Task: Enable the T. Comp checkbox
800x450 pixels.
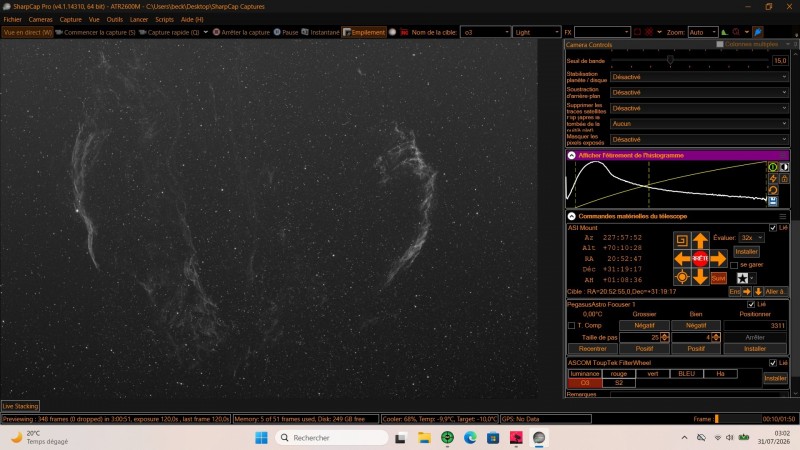Action: click(x=571, y=326)
